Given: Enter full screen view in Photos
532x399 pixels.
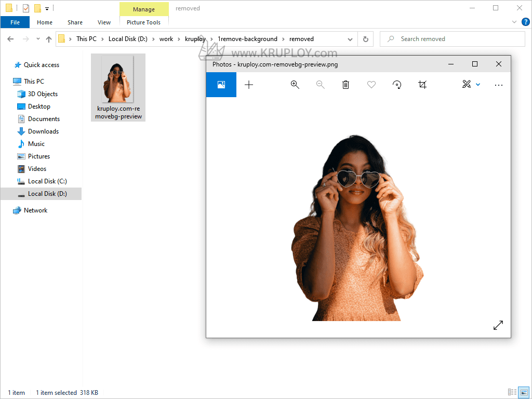Looking at the screenshot, I should click(x=498, y=325).
